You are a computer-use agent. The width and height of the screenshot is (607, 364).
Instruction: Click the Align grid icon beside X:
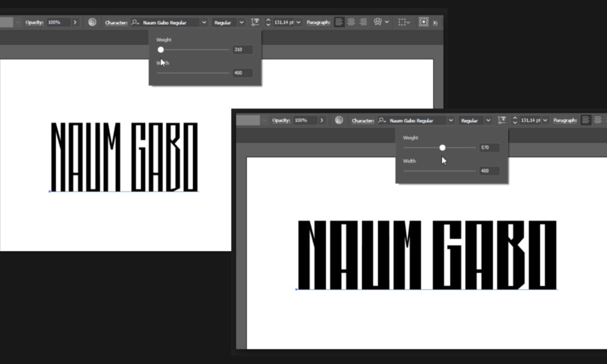coord(424,22)
